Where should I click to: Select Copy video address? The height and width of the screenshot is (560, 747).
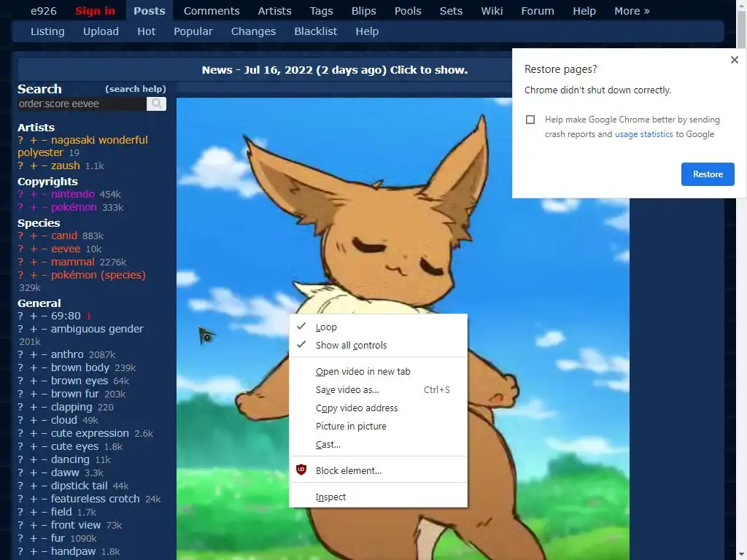[x=379, y=408]
